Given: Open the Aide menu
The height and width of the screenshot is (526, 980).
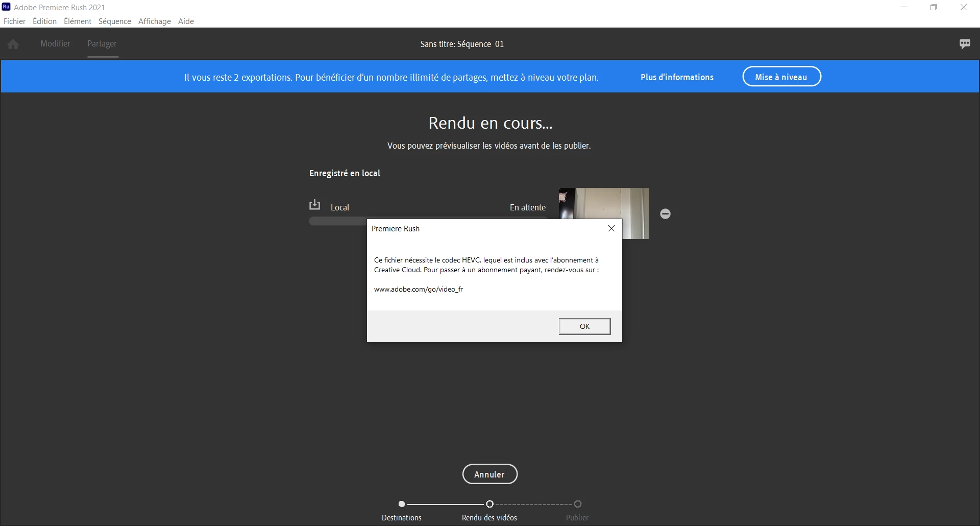Looking at the screenshot, I should pyautogui.click(x=186, y=21).
